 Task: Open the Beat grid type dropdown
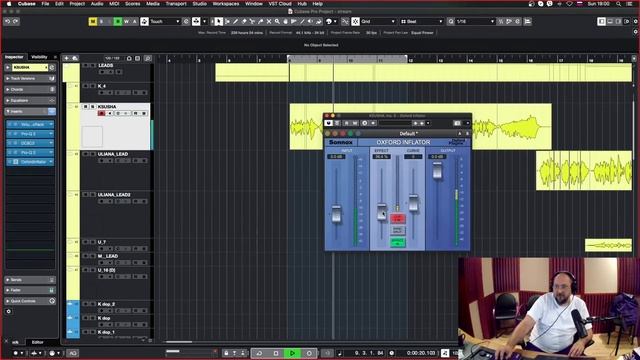pyautogui.click(x=421, y=21)
